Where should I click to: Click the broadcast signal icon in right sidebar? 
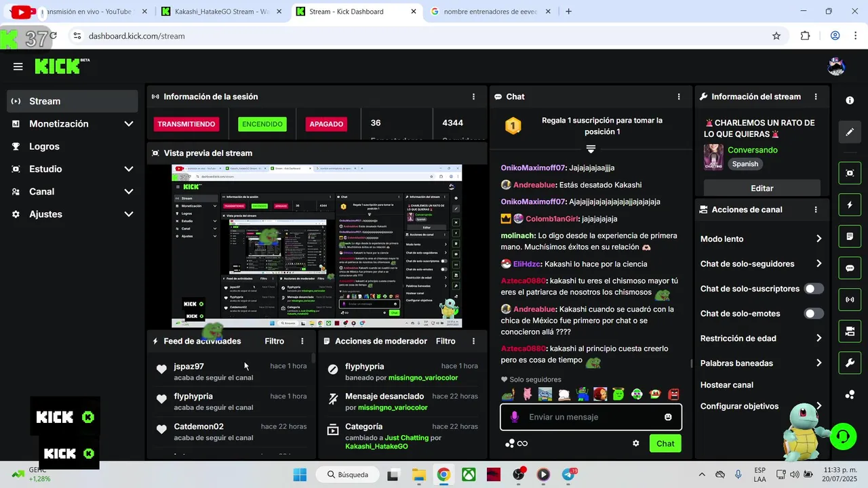click(850, 300)
